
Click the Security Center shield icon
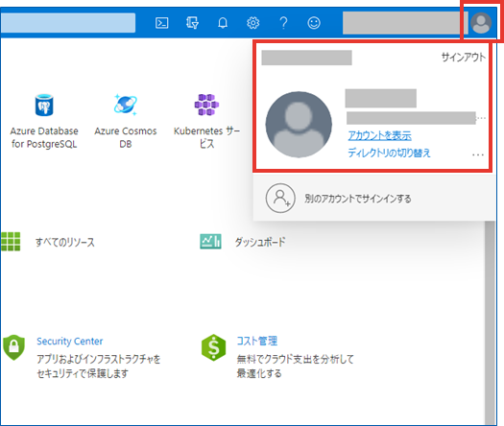tap(13, 347)
